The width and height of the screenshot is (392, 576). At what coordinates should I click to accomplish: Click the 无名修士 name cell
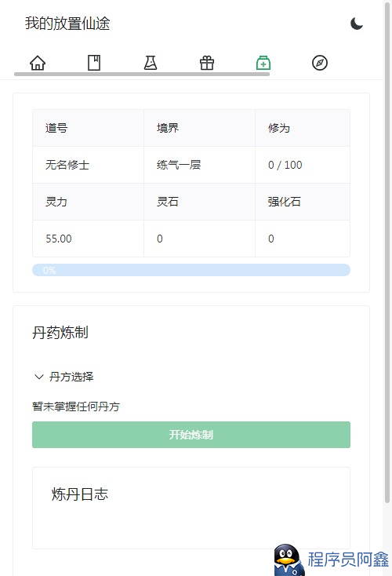click(x=88, y=165)
